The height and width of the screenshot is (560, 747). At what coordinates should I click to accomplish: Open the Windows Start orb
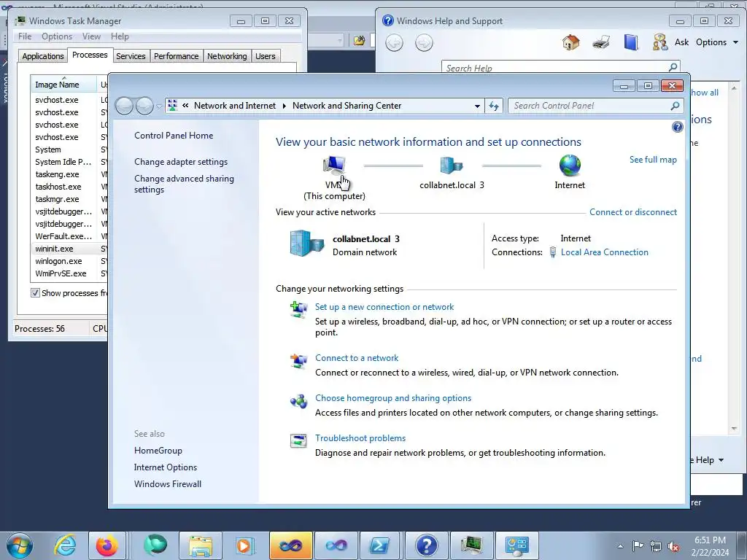pos(19,545)
